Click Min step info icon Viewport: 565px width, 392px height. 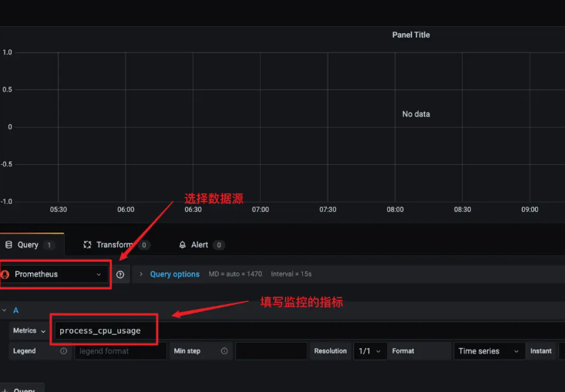pos(224,350)
